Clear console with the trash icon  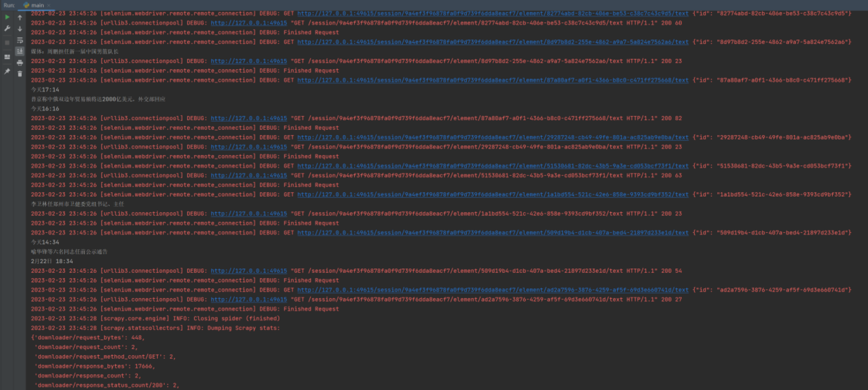20,74
